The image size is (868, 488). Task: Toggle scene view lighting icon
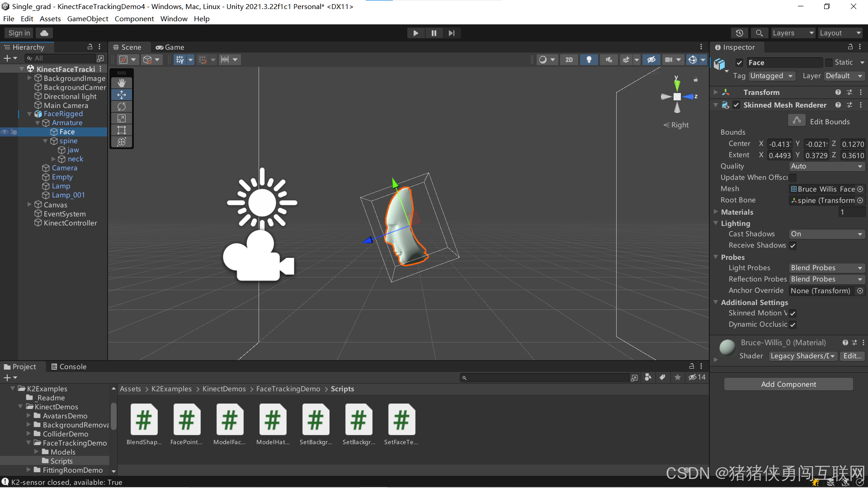click(x=589, y=59)
